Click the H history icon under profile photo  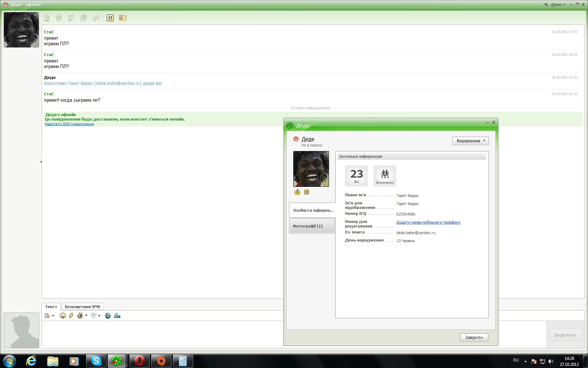point(307,192)
